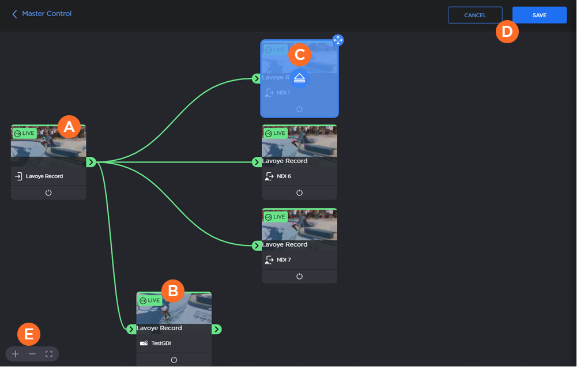
Task: Save the routing changes
Action: pos(539,15)
